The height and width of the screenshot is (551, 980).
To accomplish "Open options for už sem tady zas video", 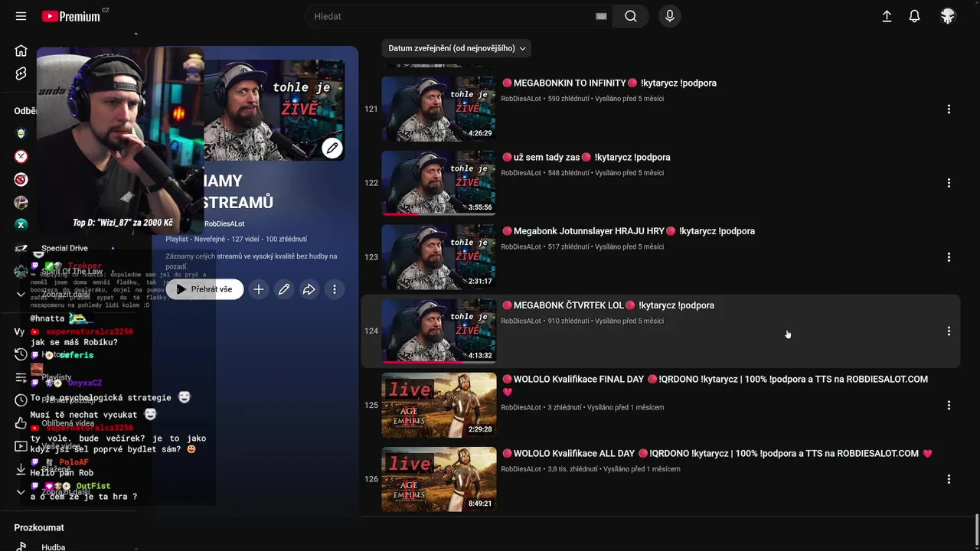I will point(949,184).
